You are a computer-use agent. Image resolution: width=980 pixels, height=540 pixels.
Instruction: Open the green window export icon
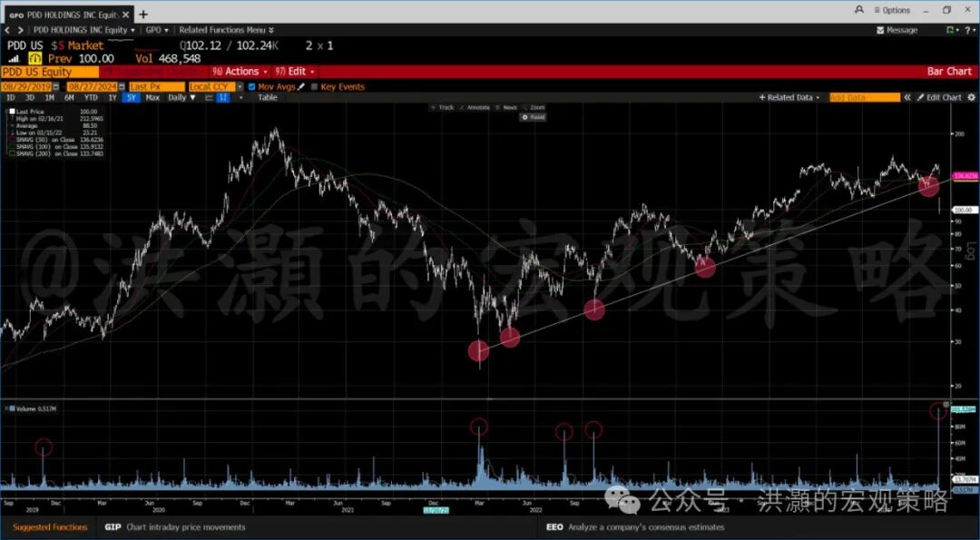(952, 30)
